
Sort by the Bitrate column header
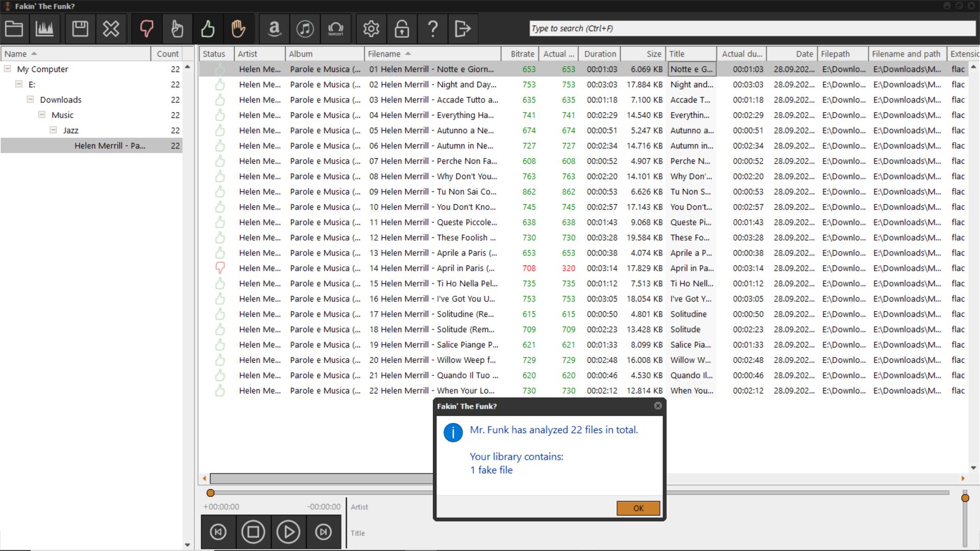click(522, 54)
